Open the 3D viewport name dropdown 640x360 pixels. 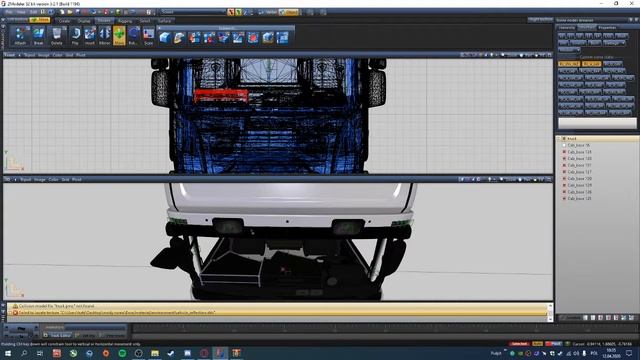(7, 179)
